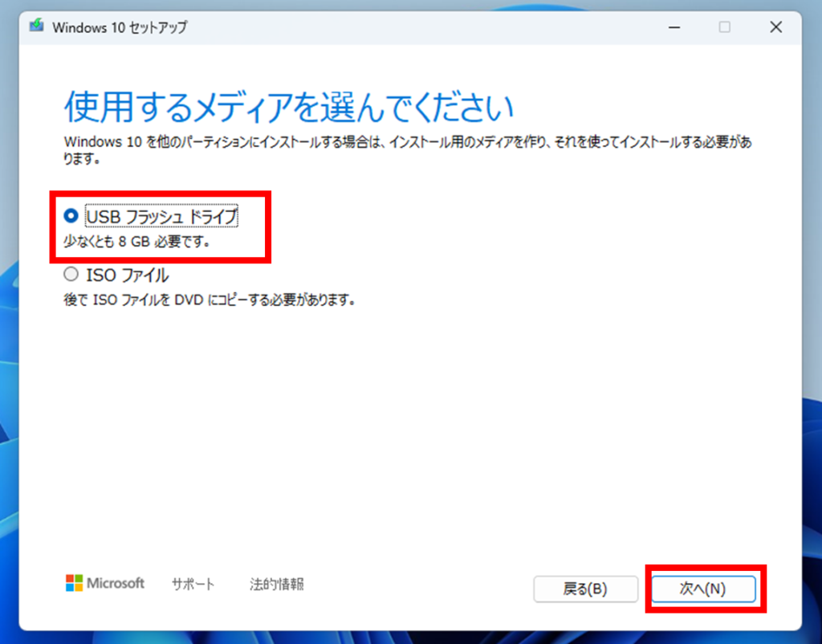Click the 少なくとも 8 GB 必要です text
The height and width of the screenshot is (644, 822).
tap(137, 242)
